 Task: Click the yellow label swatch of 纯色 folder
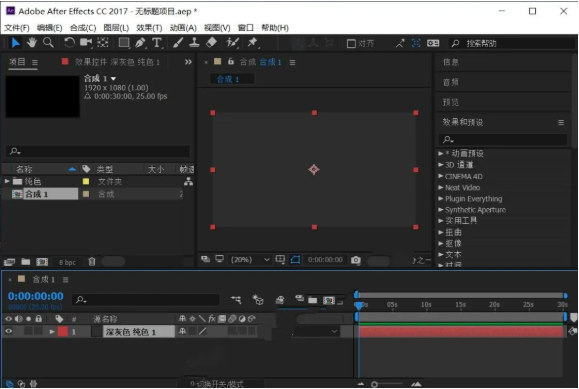pyautogui.click(x=86, y=181)
